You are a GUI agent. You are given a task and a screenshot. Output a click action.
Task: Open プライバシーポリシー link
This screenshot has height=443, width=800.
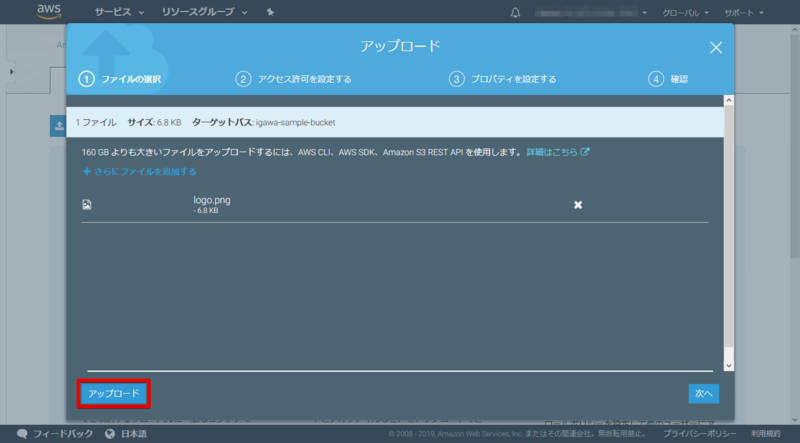tap(699, 434)
